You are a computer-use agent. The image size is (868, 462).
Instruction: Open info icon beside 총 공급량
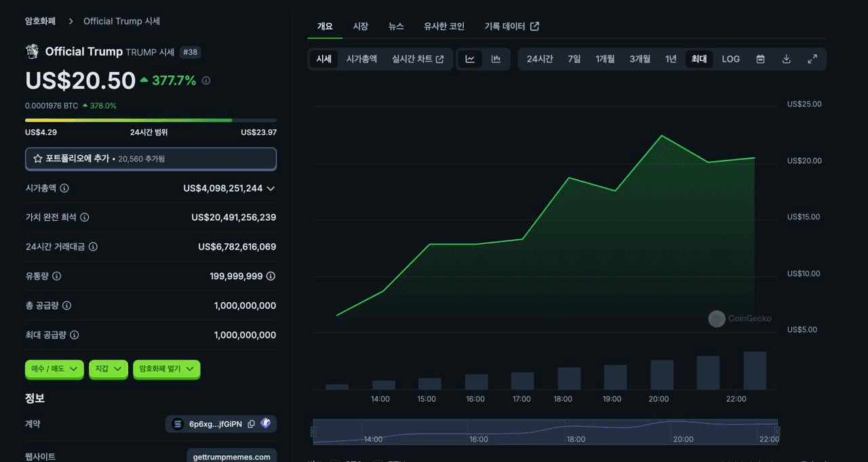click(x=66, y=306)
